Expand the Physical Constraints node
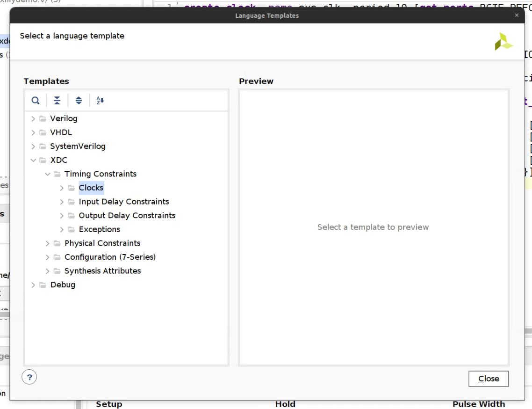The width and height of the screenshot is (532, 409). pyautogui.click(x=47, y=243)
